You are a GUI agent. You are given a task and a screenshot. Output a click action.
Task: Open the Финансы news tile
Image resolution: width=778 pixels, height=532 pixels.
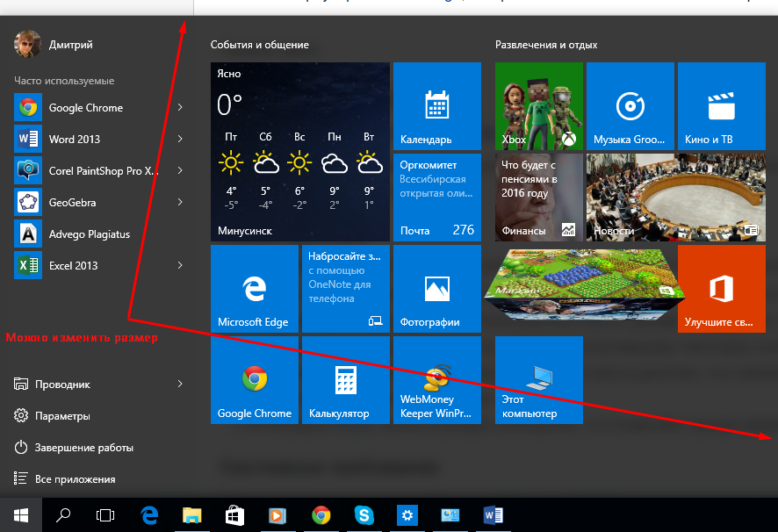click(x=539, y=198)
